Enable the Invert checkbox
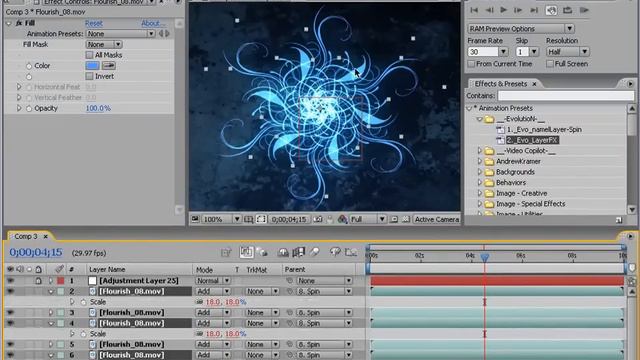The height and width of the screenshot is (360, 640). [89, 76]
